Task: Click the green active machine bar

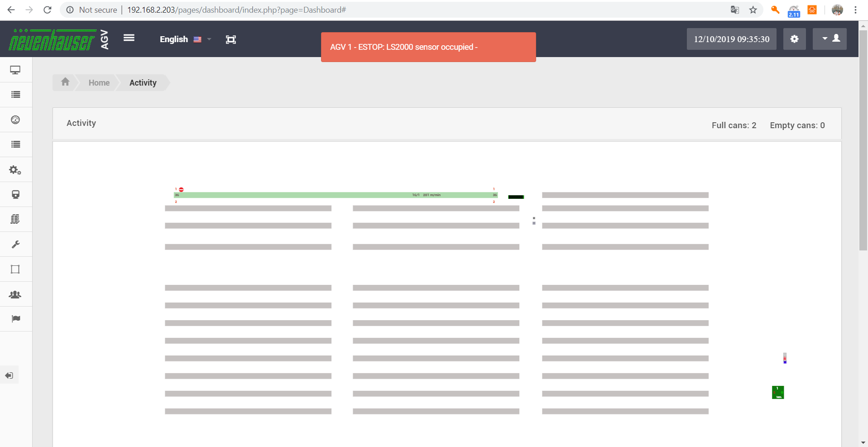Action: click(335, 195)
